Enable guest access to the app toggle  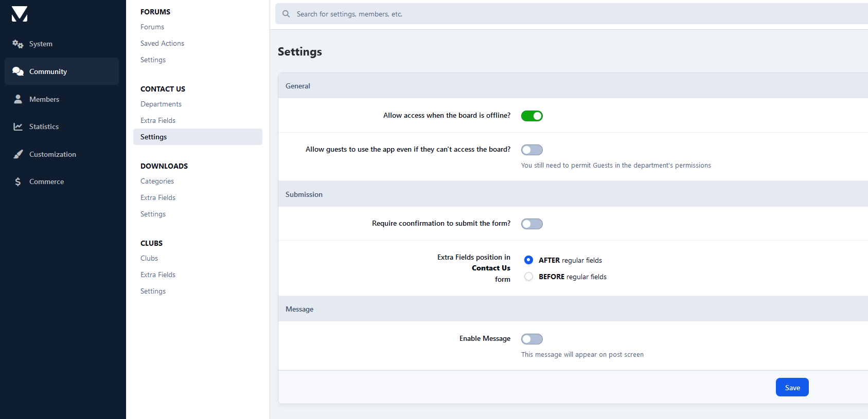coord(532,150)
